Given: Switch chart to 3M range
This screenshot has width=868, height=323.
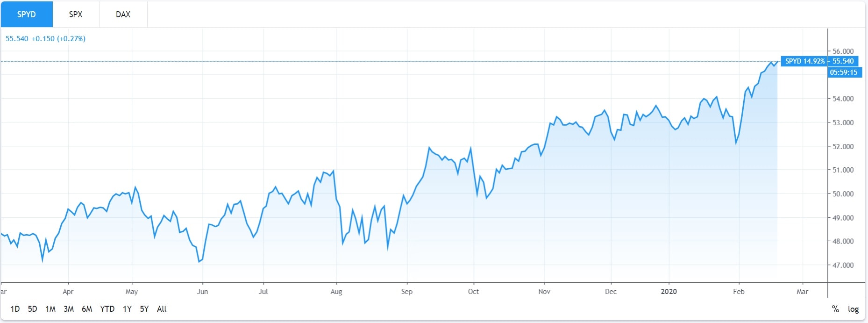Looking at the screenshot, I should pos(69,309).
